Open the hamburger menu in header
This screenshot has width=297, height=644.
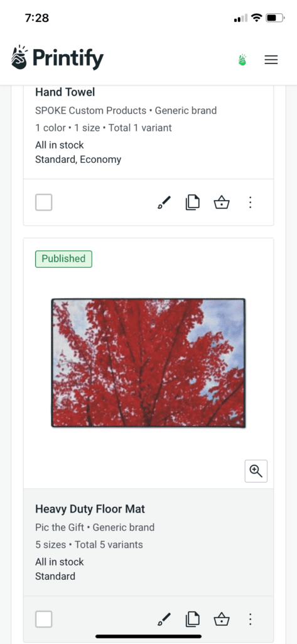tap(271, 60)
